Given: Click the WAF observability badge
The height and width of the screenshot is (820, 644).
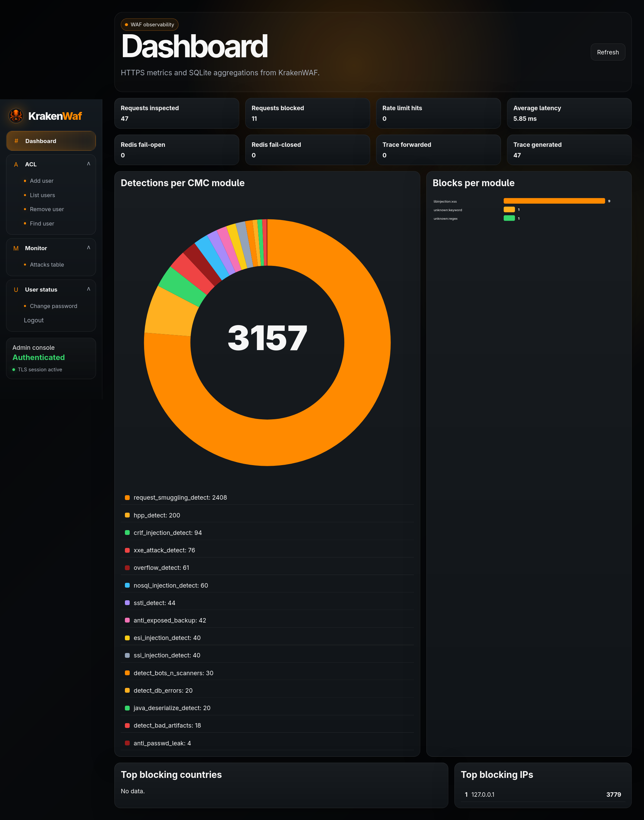Looking at the screenshot, I should (x=149, y=25).
